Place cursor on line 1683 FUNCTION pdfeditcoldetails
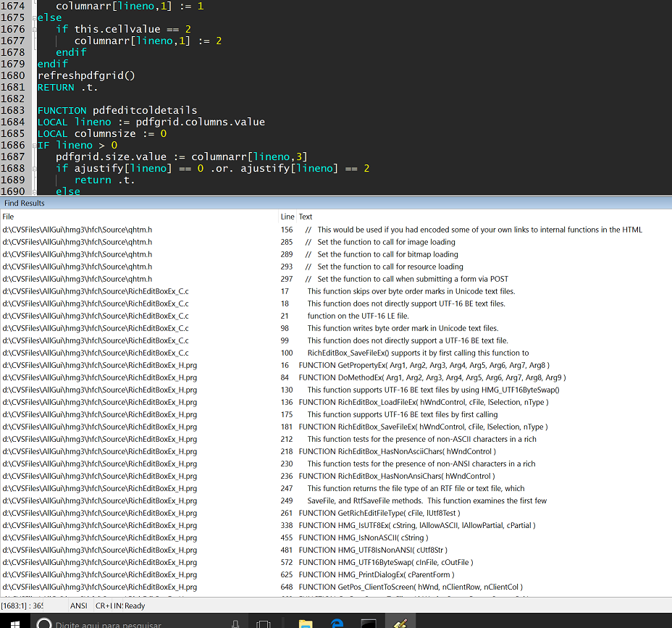 pos(117,110)
